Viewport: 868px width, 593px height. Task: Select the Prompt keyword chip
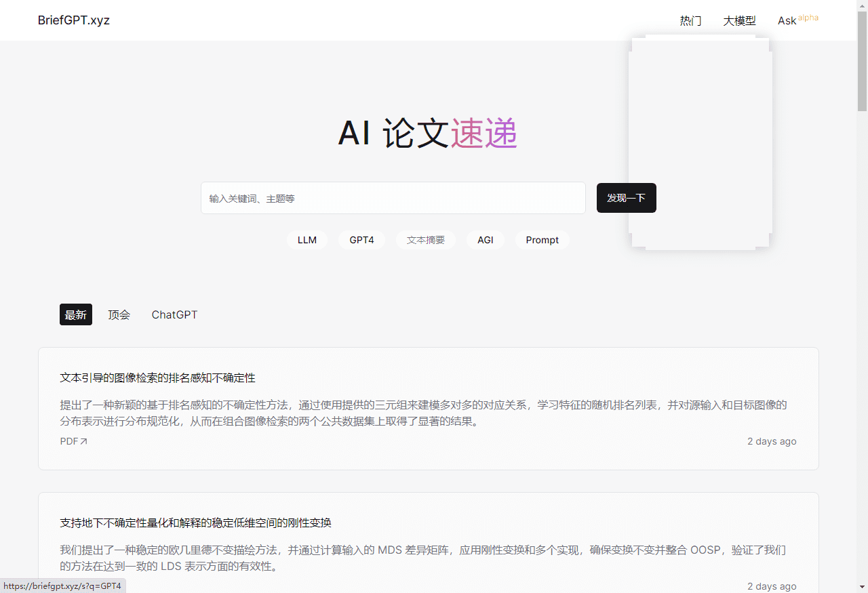pyautogui.click(x=542, y=239)
